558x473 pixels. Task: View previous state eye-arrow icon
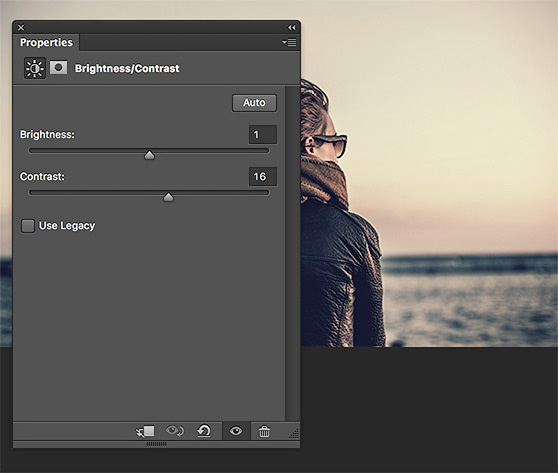point(175,431)
